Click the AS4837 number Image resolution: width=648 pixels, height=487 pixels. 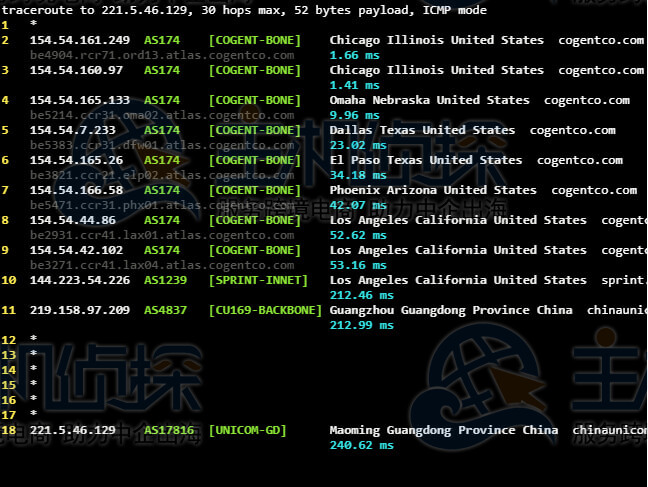click(x=165, y=310)
